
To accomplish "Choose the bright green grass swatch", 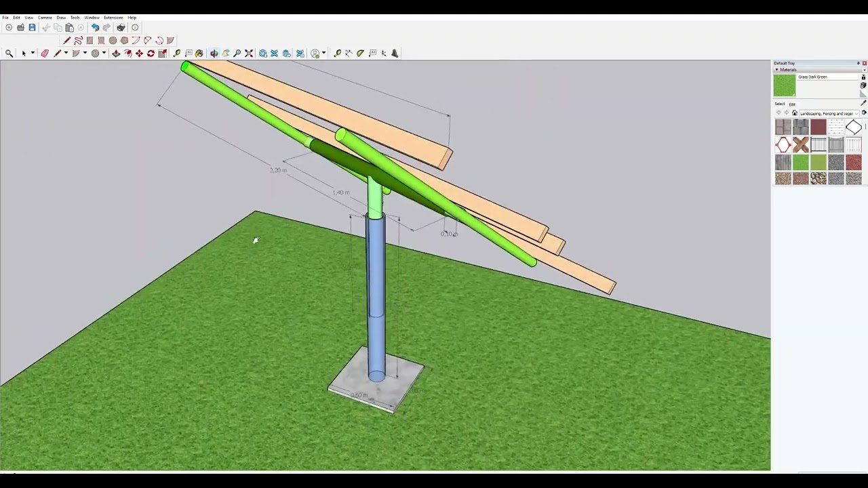I will pos(801,162).
